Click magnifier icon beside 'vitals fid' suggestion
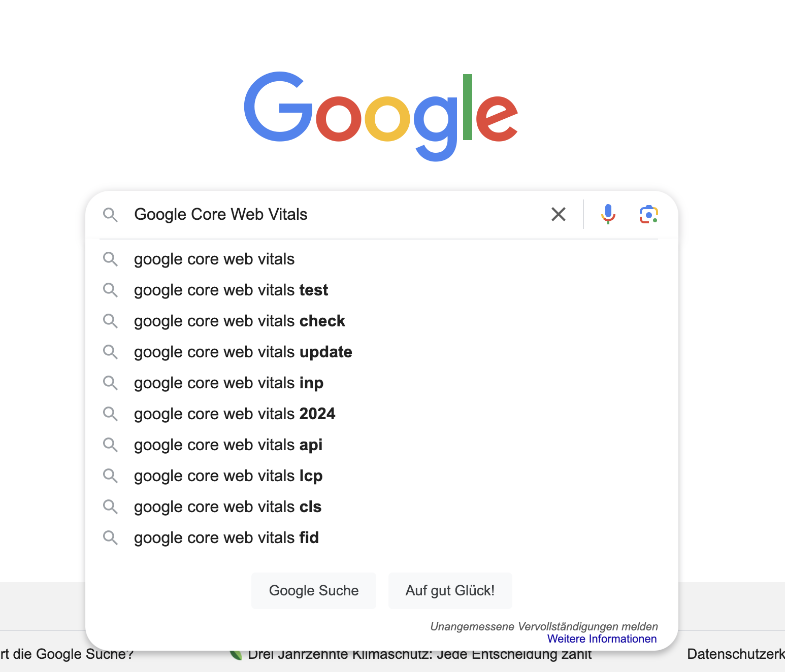This screenshot has height=672, width=785. click(110, 537)
